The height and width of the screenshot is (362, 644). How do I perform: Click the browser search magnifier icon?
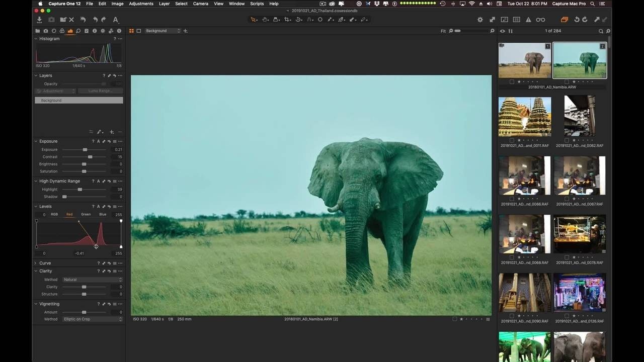point(601,31)
